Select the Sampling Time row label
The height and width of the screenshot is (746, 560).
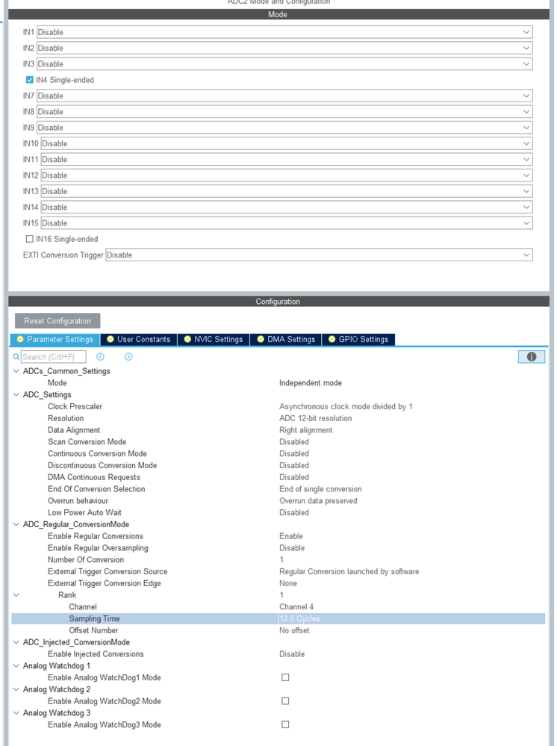click(x=94, y=619)
